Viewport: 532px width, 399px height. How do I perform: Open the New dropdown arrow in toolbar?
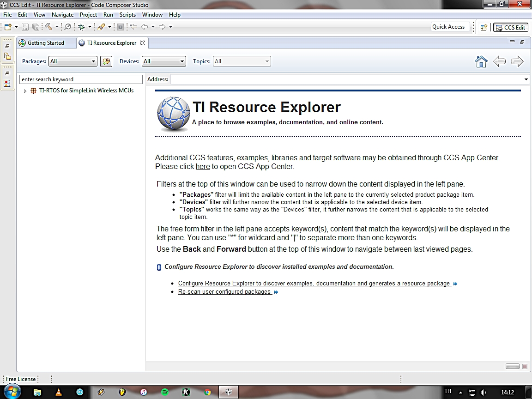(16, 27)
